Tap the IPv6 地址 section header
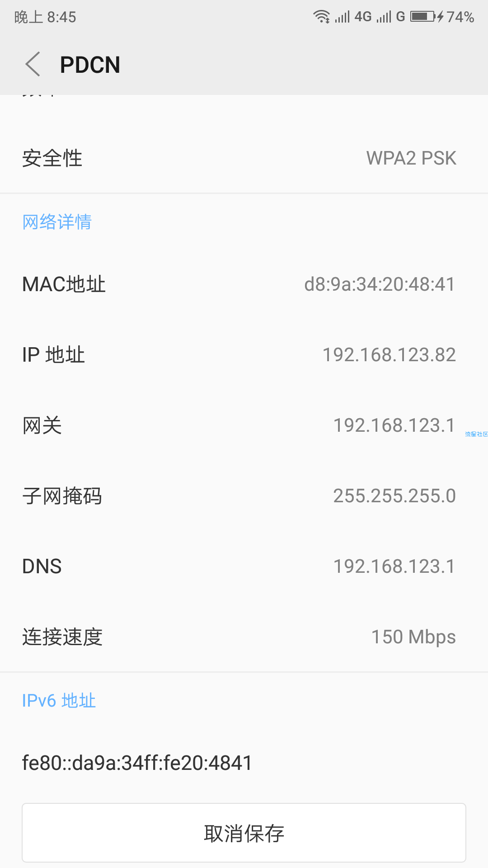Screen dimensions: 488x868 [59, 701]
